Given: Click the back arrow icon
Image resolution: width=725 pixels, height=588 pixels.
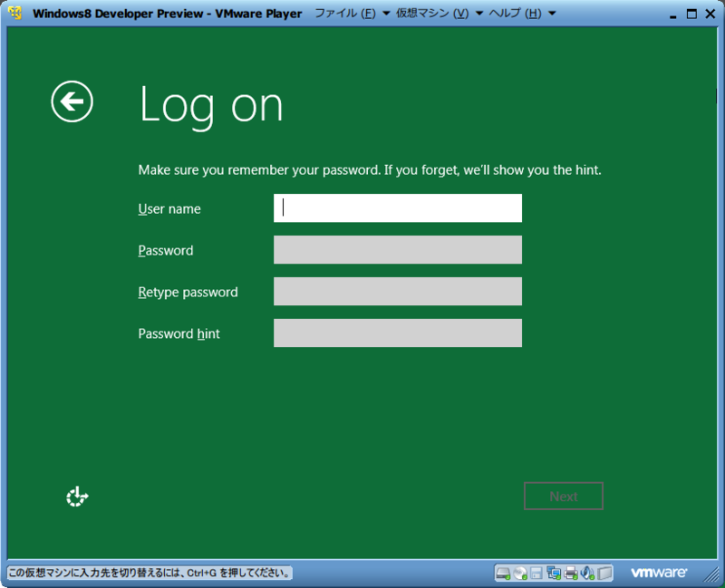Looking at the screenshot, I should point(72,101).
